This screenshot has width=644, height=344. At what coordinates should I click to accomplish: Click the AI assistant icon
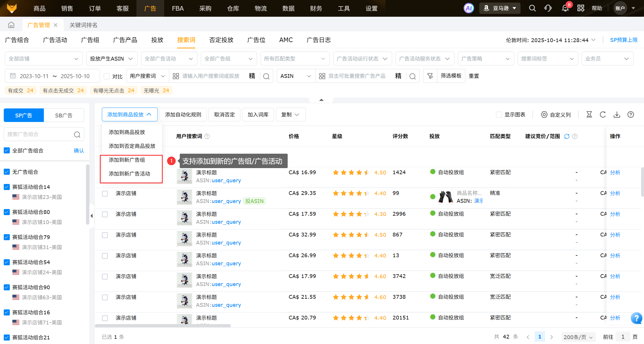pyautogui.click(x=469, y=8)
